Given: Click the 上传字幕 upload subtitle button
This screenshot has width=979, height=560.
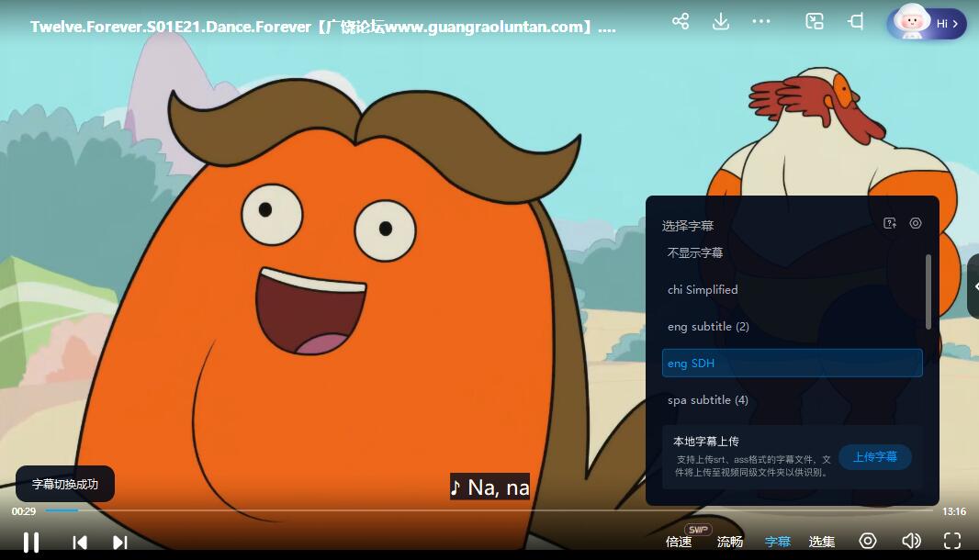Looking at the screenshot, I should tap(874, 457).
